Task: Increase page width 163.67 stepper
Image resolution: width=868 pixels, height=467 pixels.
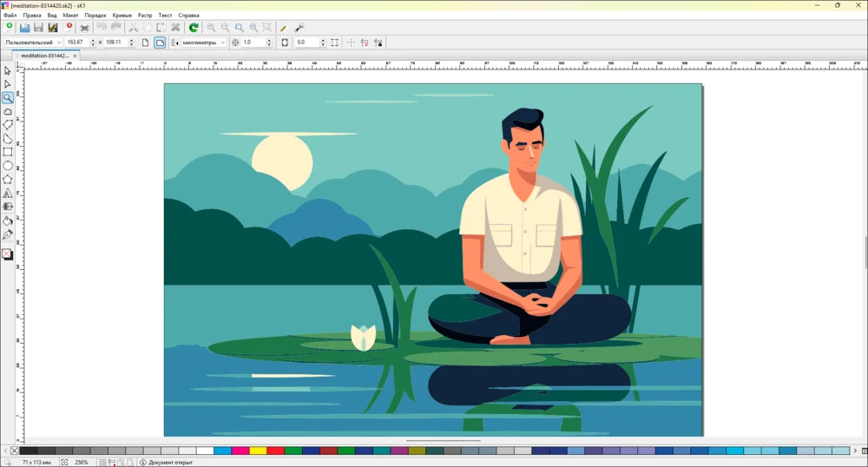Action: click(x=93, y=41)
